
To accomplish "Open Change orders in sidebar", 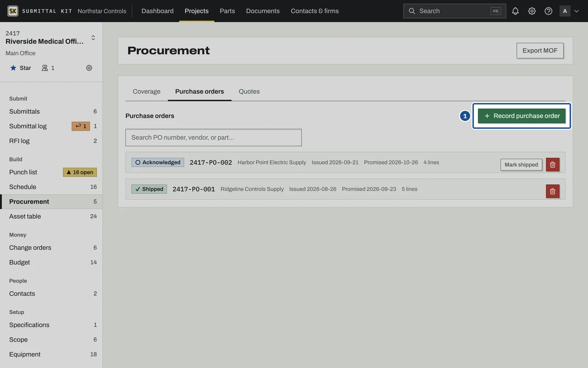I will tap(51, 248).
